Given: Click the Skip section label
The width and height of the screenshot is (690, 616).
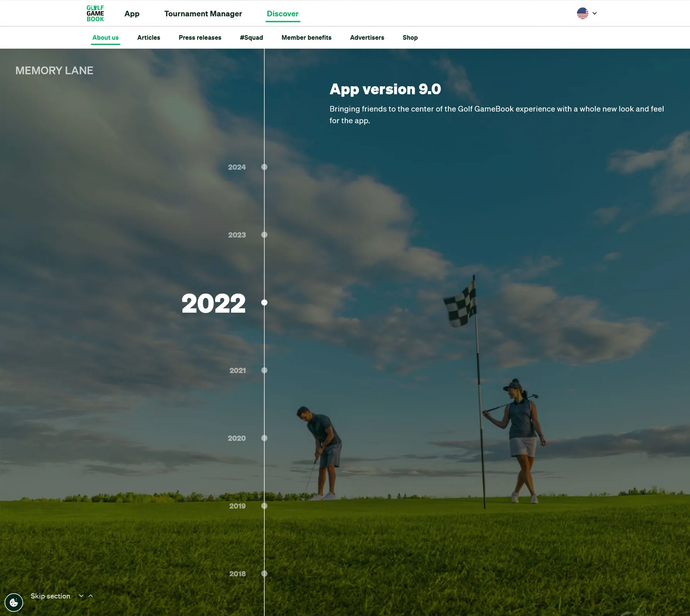Looking at the screenshot, I should point(50,596).
